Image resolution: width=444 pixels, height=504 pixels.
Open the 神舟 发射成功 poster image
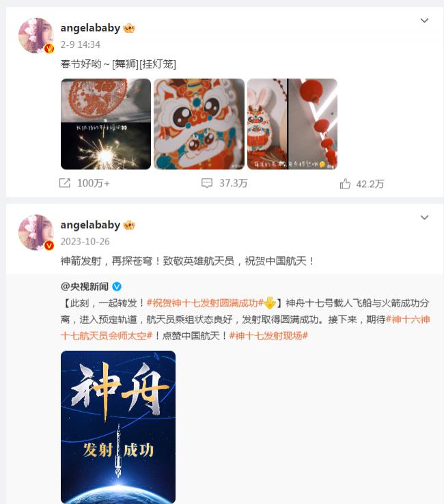[118, 428]
